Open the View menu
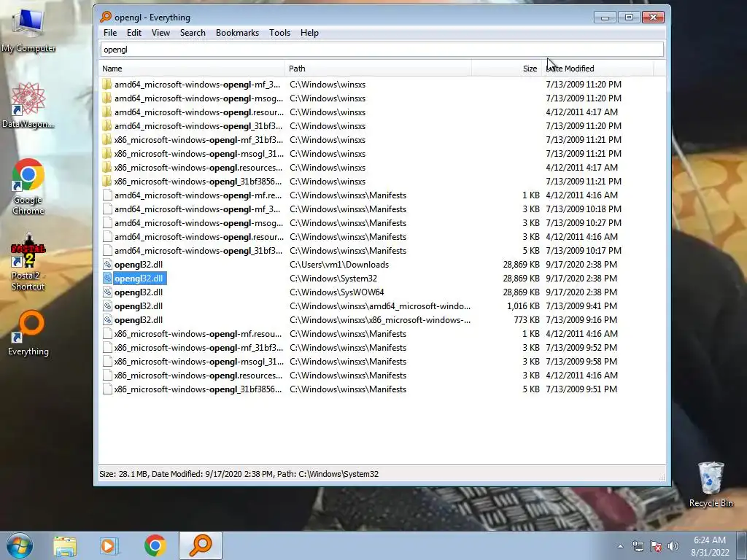Viewport: 747px width, 560px height. tap(160, 33)
